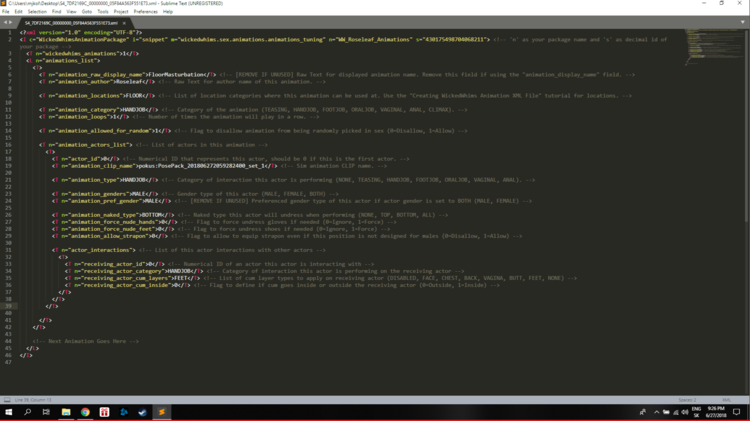Open the People icon in system tray
The width and height of the screenshot is (750, 421).
[x=642, y=412]
